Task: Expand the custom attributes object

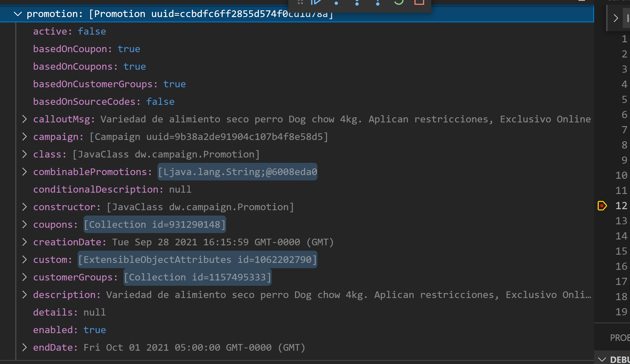Action: tap(24, 260)
